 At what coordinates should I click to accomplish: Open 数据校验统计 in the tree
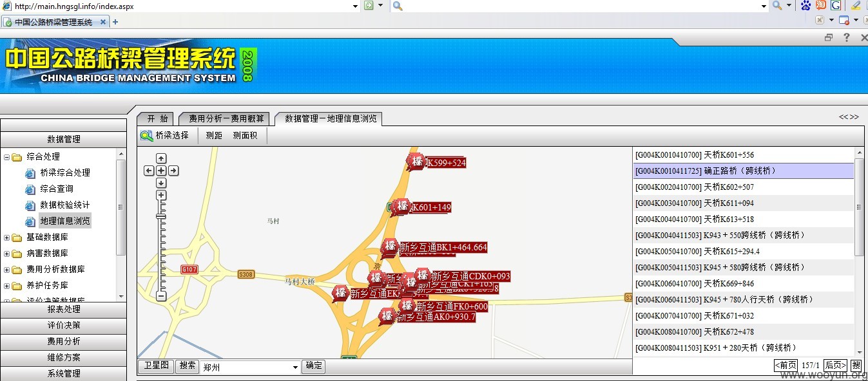pyautogui.click(x=64, y=205)
